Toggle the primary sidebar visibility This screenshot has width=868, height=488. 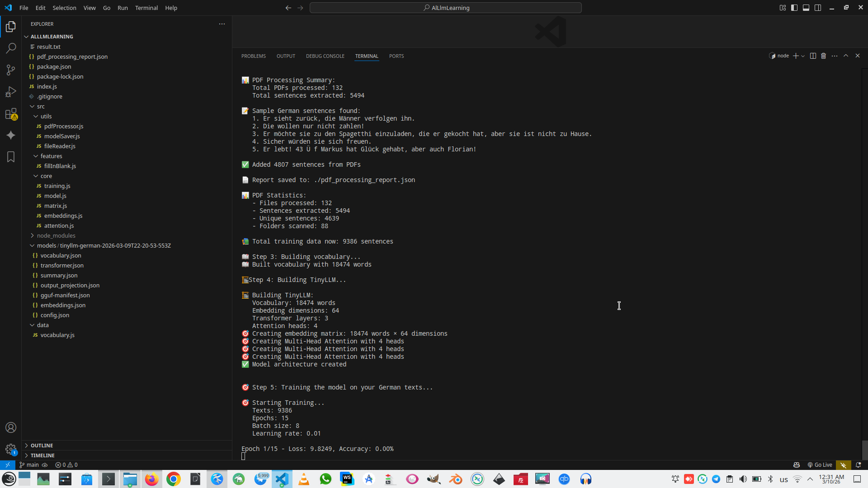coord(794,8)
